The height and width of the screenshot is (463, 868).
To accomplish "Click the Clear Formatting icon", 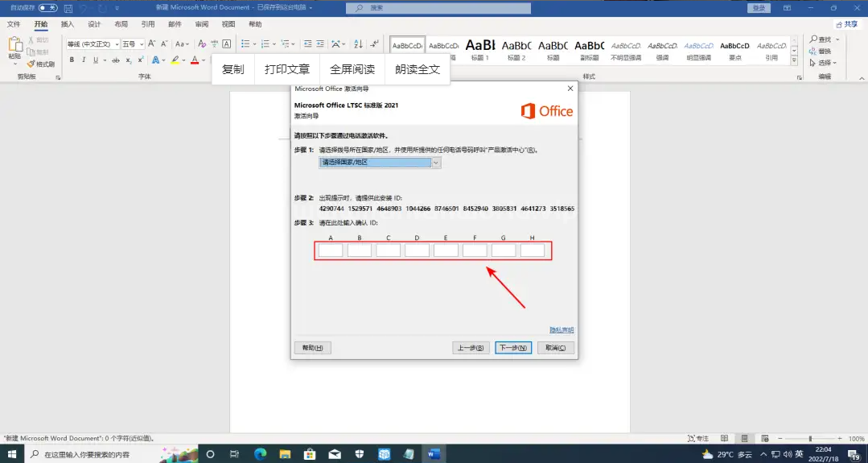I will [201, 43].
